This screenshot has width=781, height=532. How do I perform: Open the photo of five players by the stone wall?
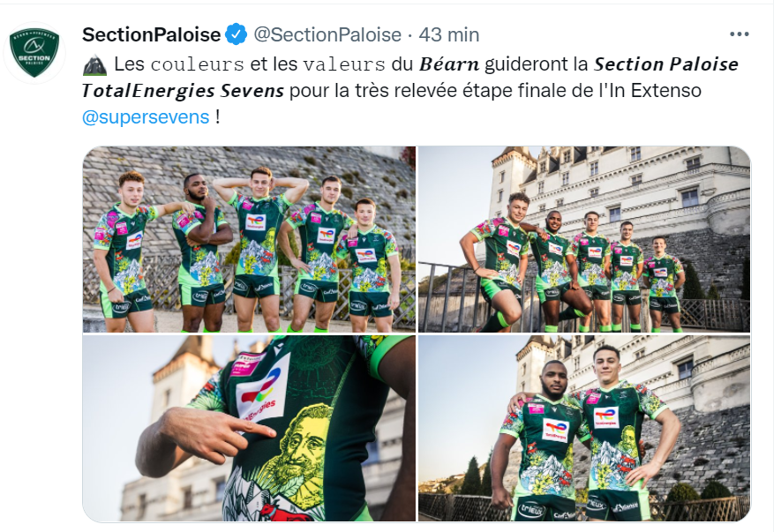point(249,239)
